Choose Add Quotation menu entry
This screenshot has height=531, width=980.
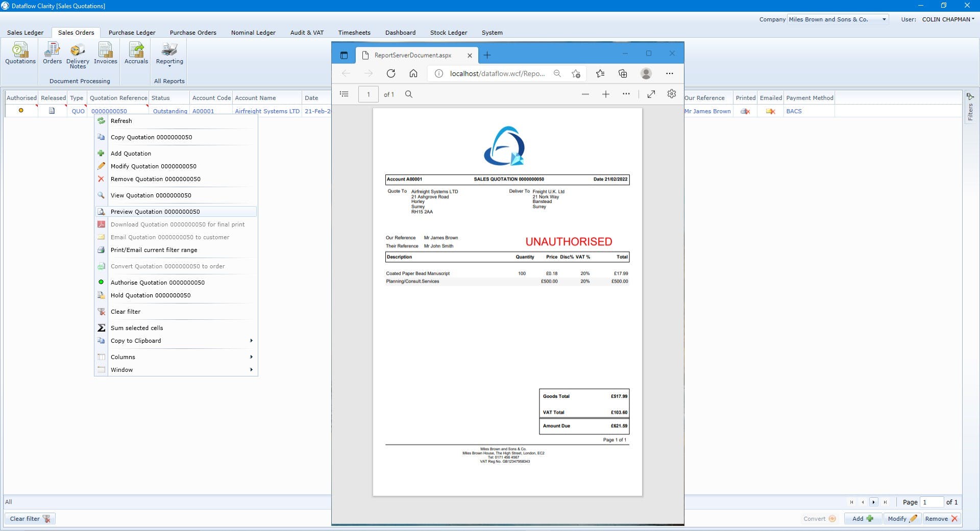click(x=176, y=154)
